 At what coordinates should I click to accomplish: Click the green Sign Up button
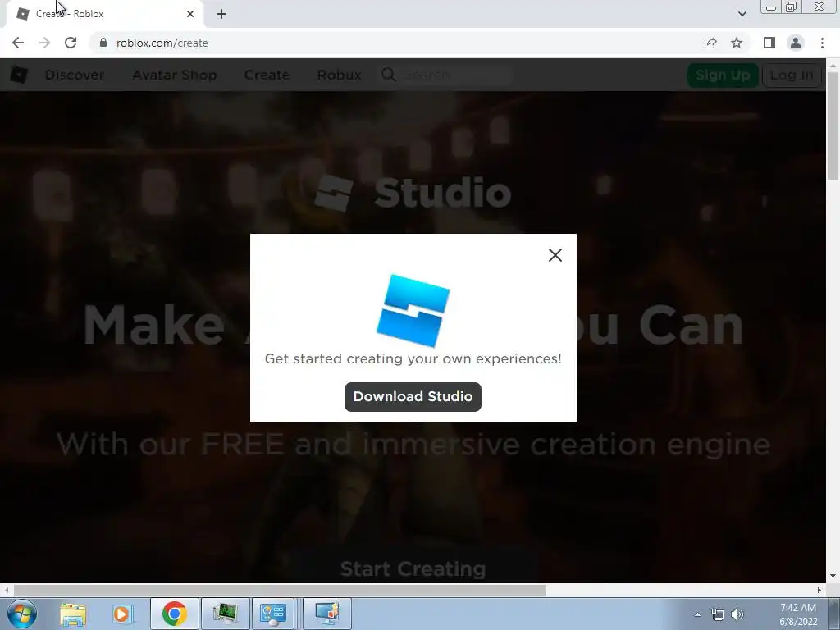click(723, 75)
